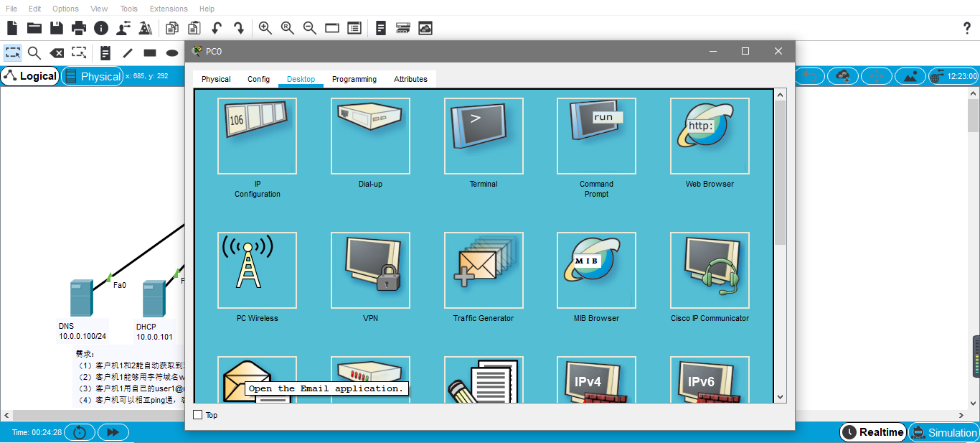980x443 pixels.
Task: Undo the last action
Action: click(x=217, y=28)
